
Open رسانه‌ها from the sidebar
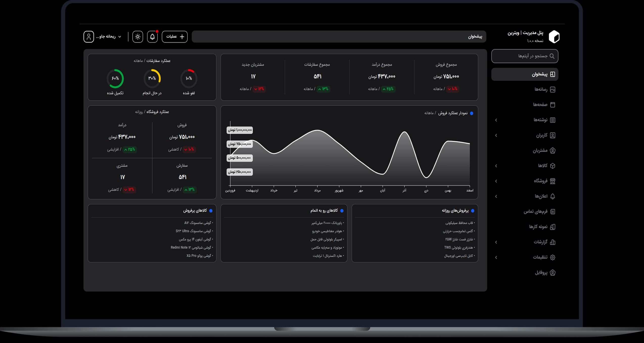545,89
